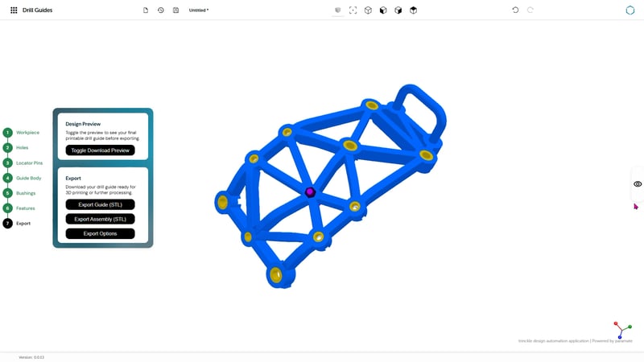Image resolution: width=644 pixels, height=362 pixels.
Task: Click the Untitled file name field
Action: tap(199, 10)
